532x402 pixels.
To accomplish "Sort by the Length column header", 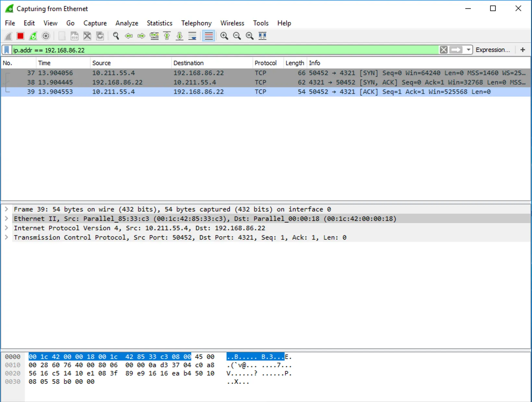I will tap(295, 63).
